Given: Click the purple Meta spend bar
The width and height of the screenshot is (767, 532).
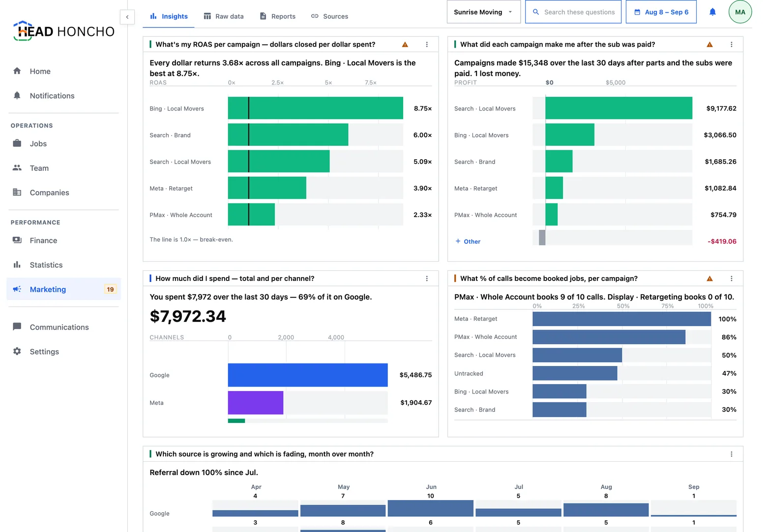Looking at the screenshot, I should click(256, 403).
